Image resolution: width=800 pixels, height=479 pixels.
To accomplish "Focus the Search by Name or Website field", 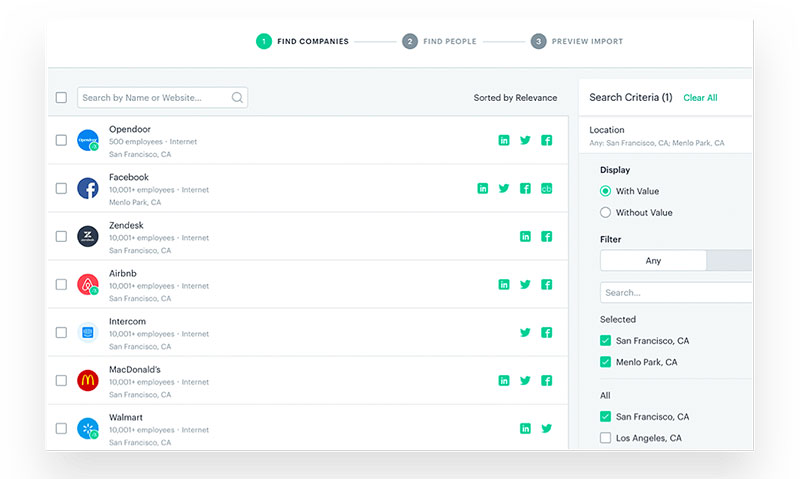I will pyautogui.click(x=162, y=97).
